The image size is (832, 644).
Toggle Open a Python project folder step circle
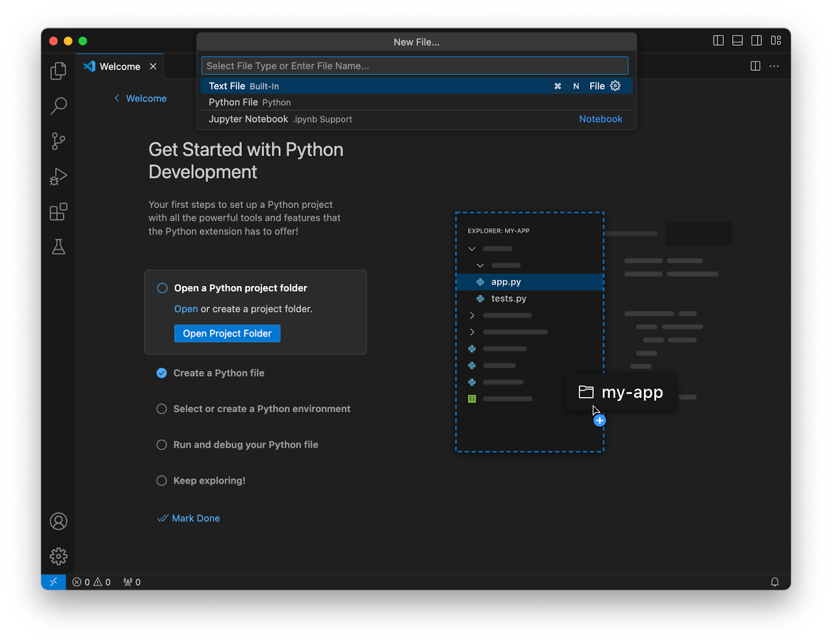click(x=162, y=288)
